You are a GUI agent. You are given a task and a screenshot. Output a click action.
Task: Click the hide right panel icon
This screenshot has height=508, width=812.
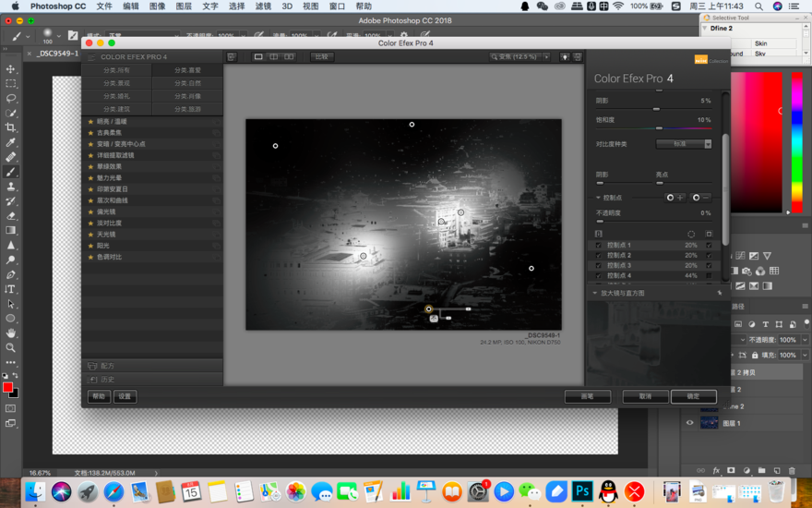tap(578, 57)
